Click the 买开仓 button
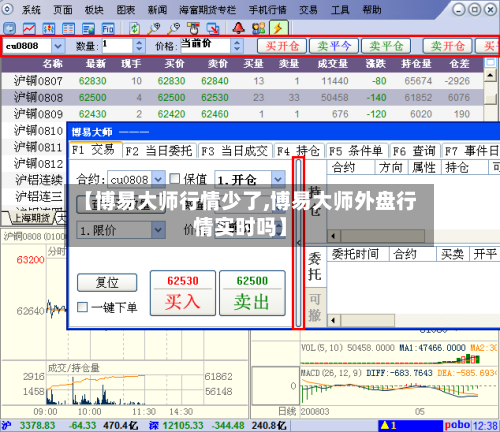This screenshot has height=432, width=500. (x=282, y=46)
